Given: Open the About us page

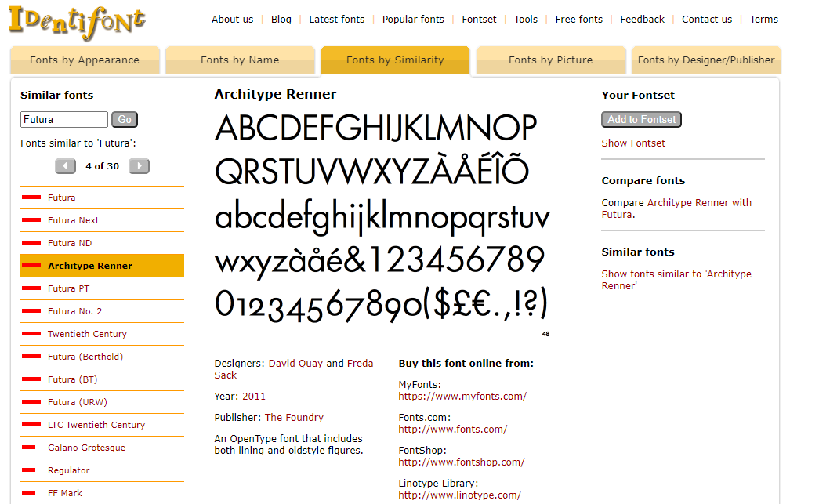Looking at the screenshot, I should 233,20.
